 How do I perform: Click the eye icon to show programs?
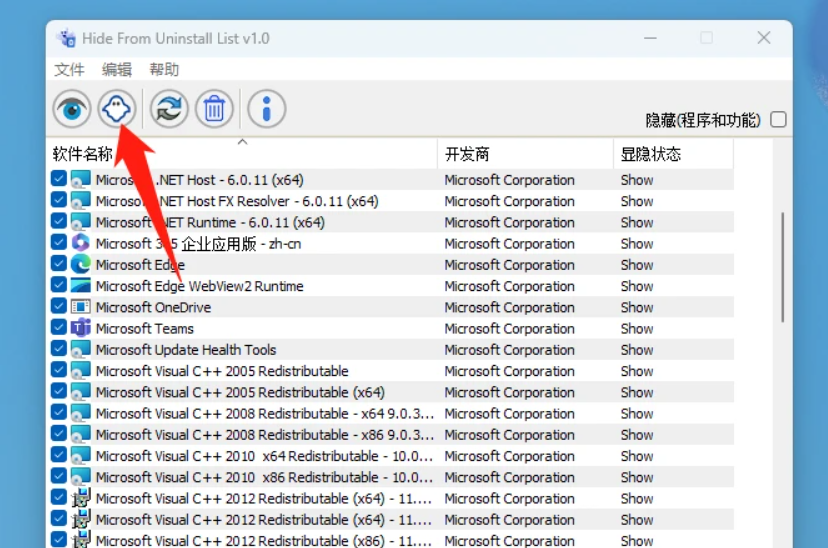click(x=72, y=109)
